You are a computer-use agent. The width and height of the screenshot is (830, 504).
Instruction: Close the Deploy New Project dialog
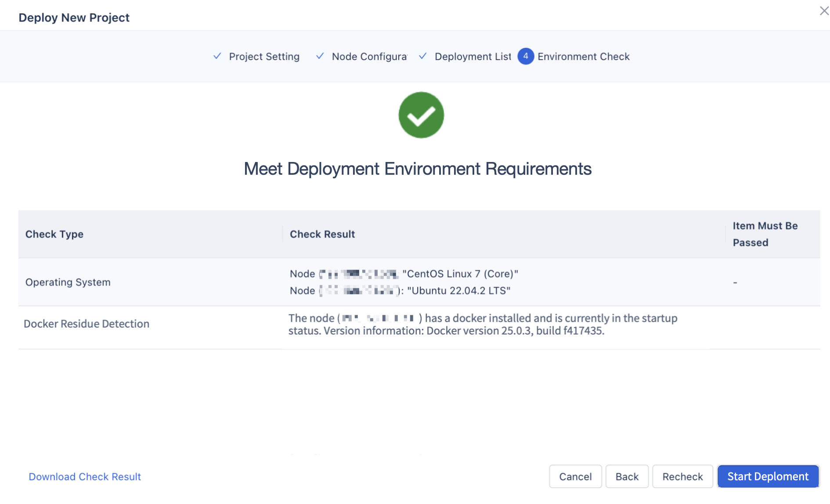click(824, 11)
